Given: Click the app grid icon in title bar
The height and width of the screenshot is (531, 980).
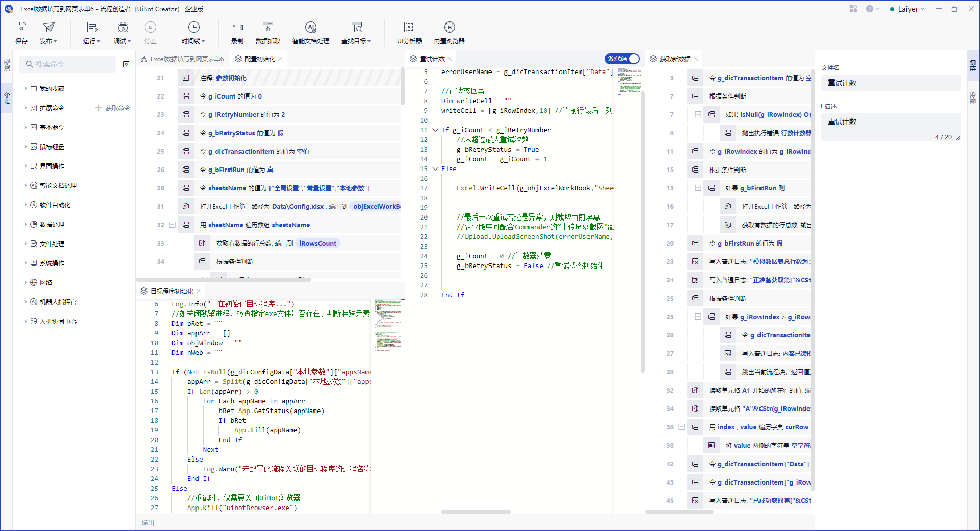Looking at the screenshot, I should click(853, 9).
